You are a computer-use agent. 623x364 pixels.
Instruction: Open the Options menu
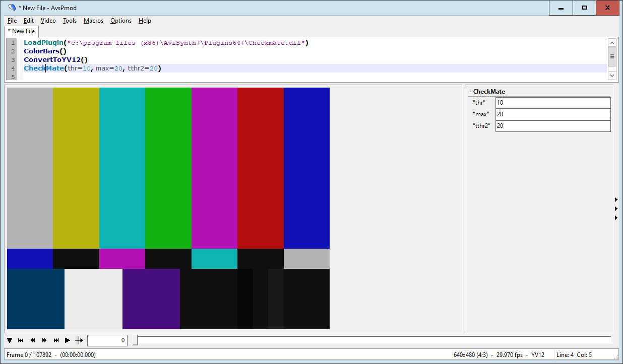coord(121,21)
